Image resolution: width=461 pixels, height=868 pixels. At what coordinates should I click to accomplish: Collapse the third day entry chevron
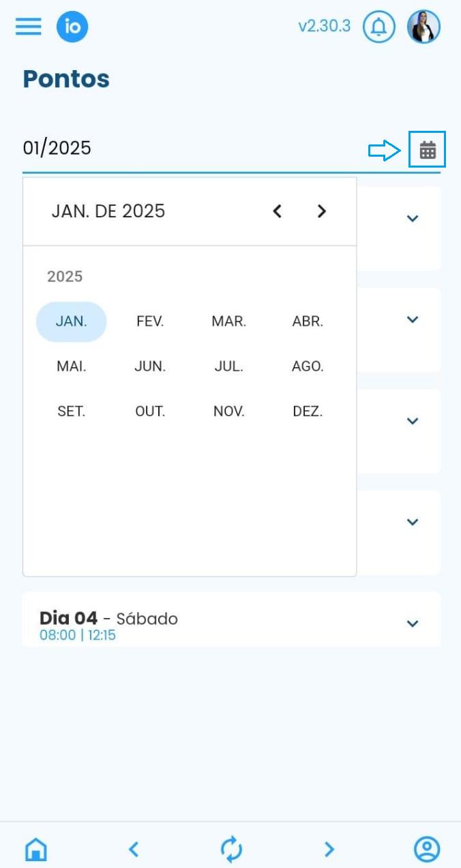[412, 420]
